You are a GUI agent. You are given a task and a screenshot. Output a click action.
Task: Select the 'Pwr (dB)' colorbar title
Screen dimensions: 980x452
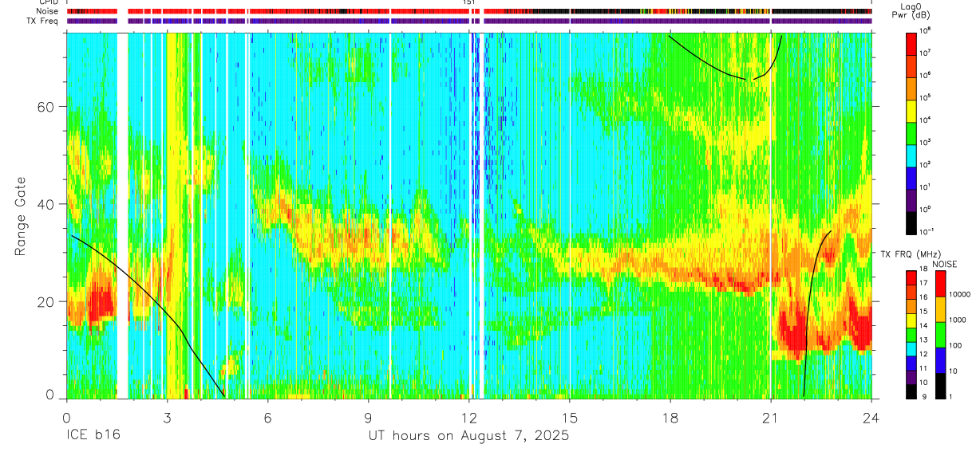912,15
